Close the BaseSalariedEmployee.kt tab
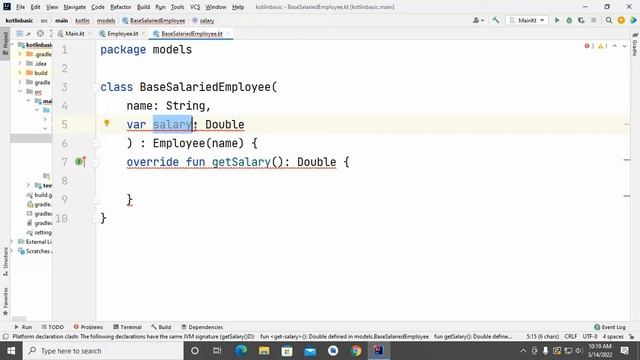 click(x=228, y=33)
